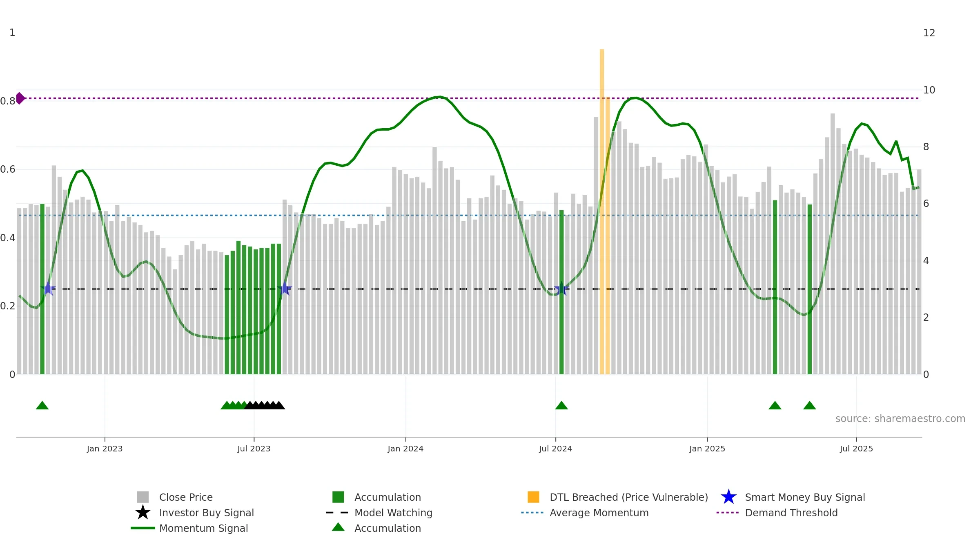Click the green triangle Accumulation legend icon

click(x=338, y=527)
